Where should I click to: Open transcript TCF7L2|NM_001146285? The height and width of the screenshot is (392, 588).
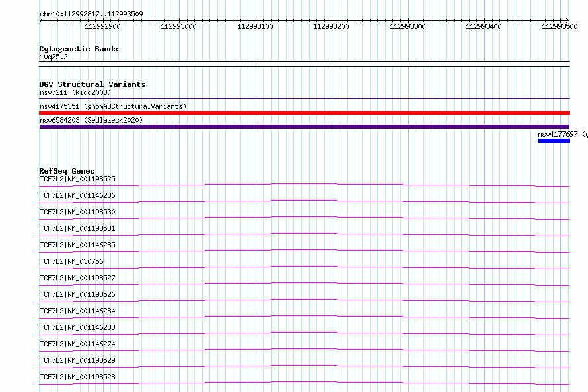(77, 245)
